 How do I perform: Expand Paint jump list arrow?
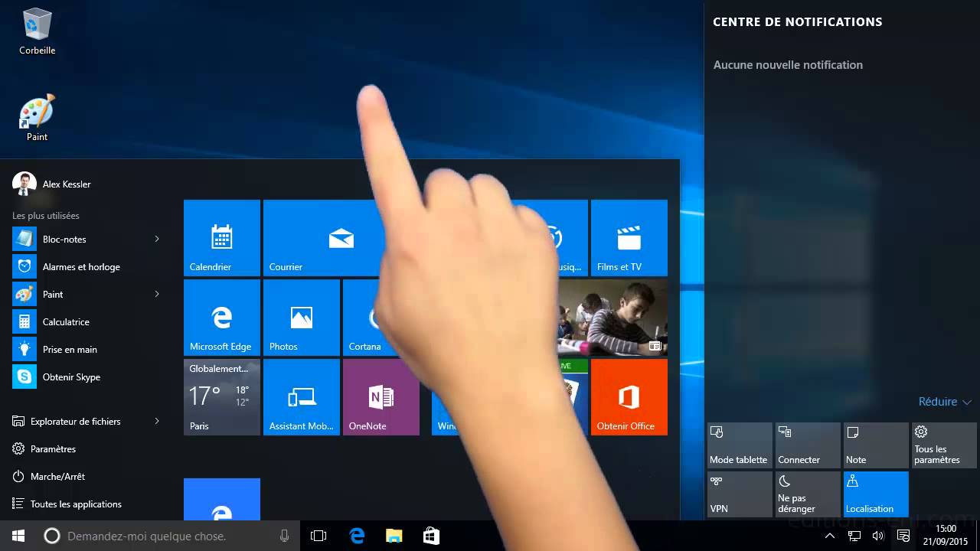[157, 294]
